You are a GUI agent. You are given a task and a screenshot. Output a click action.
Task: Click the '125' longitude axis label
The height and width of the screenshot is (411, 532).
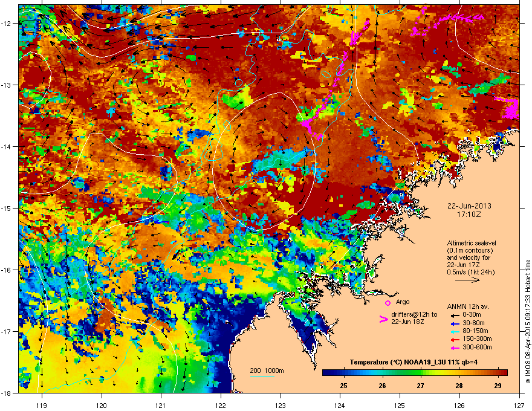pos(400,405)
